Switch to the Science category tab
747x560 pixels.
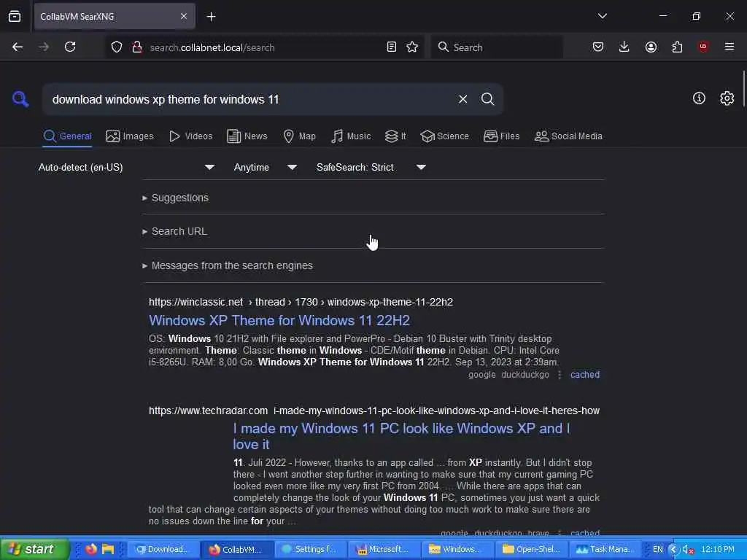click(444, 136)
